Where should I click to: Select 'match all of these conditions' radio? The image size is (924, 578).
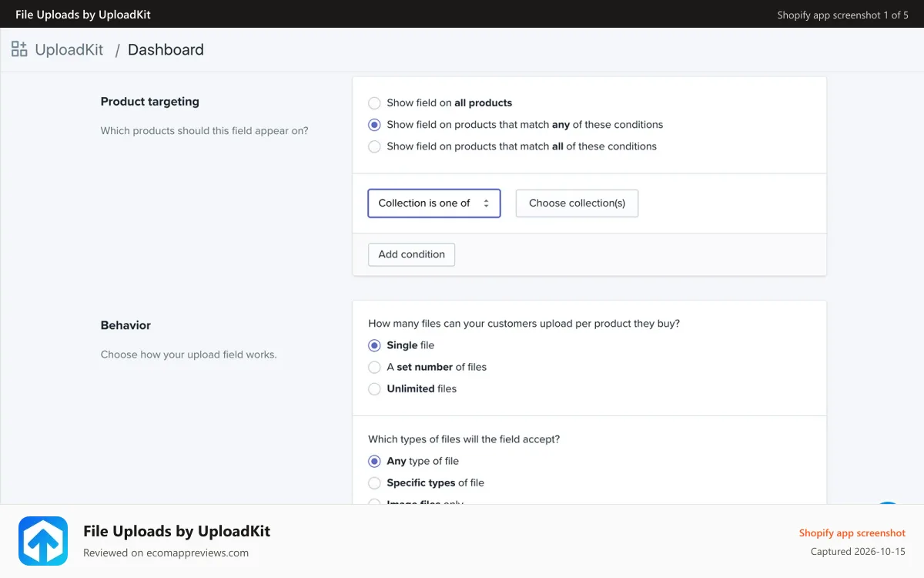tap(374, 146)
